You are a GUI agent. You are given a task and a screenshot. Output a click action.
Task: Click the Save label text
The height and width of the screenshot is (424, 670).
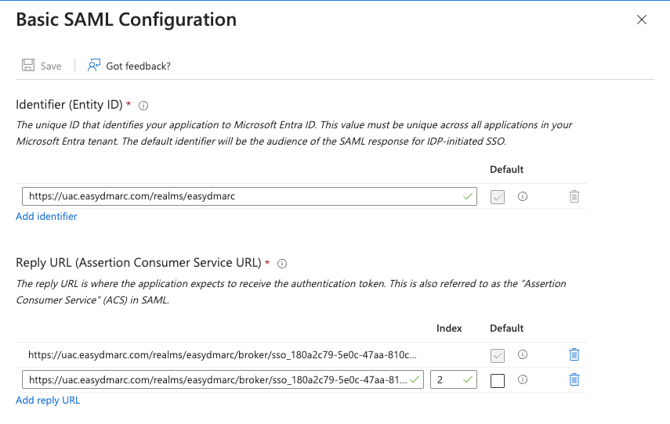(51, 66)
